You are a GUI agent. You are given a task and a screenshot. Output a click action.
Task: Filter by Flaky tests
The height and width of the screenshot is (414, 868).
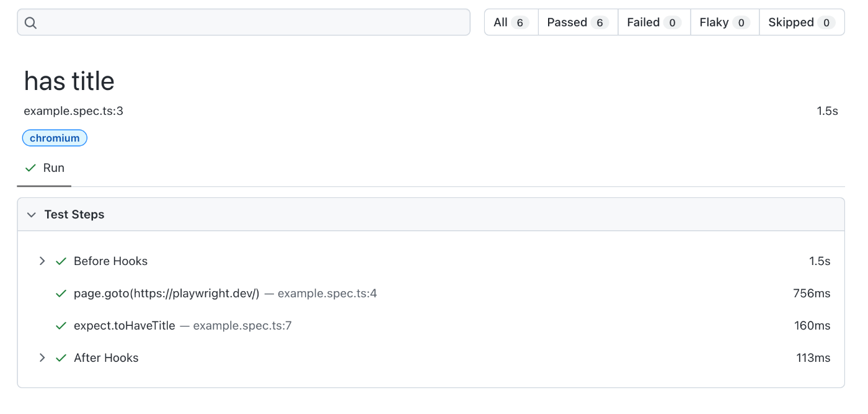click(725, 22)
